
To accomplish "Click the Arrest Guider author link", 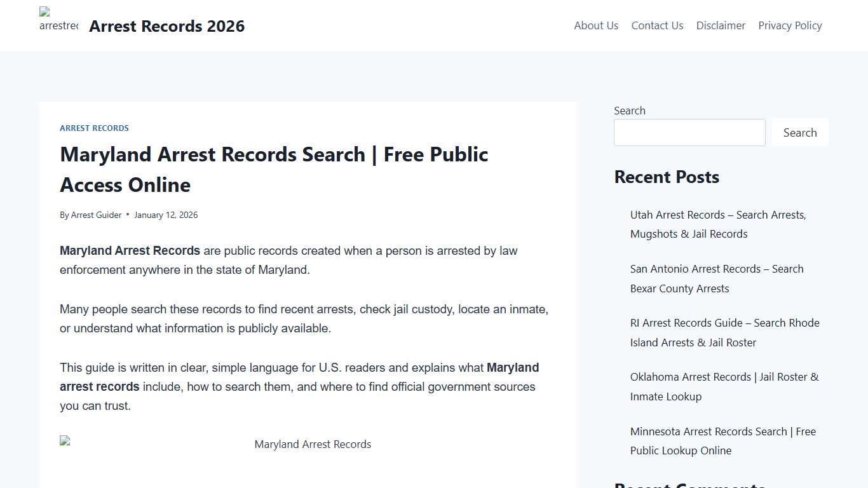I will (x=96, y=215).
